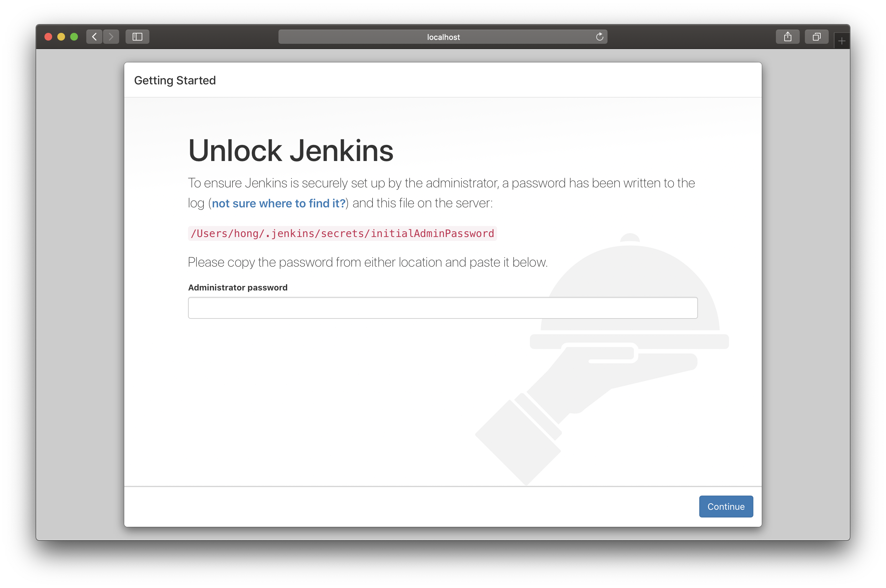886x588 pixels.
Task: Reload the localhost page
Action: click(599, 37)
